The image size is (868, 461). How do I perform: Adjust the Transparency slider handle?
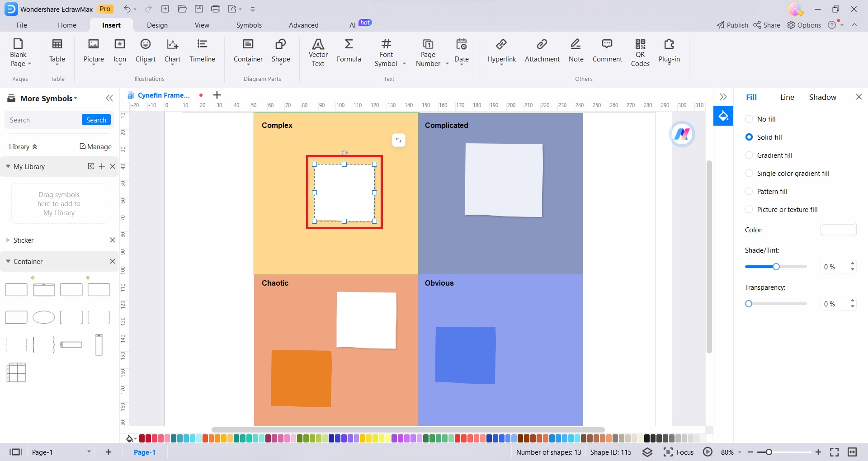pyautogui.click(x=749, y=304)
